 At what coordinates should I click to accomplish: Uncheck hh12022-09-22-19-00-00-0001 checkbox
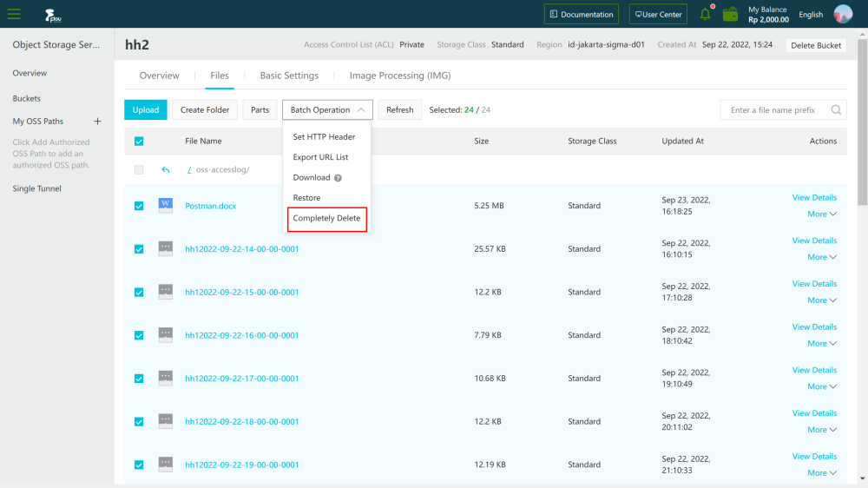pyautogui.click(x=139, y=465)
